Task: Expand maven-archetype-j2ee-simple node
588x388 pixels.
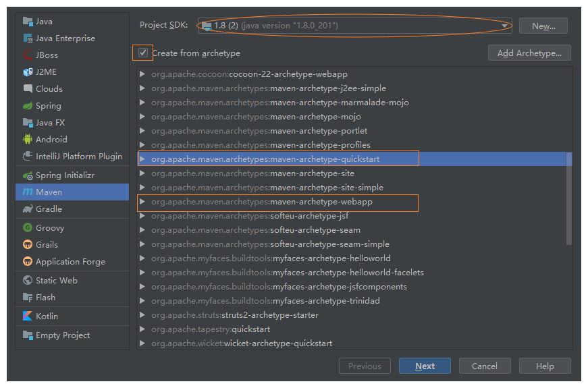Action: (142, 88)
